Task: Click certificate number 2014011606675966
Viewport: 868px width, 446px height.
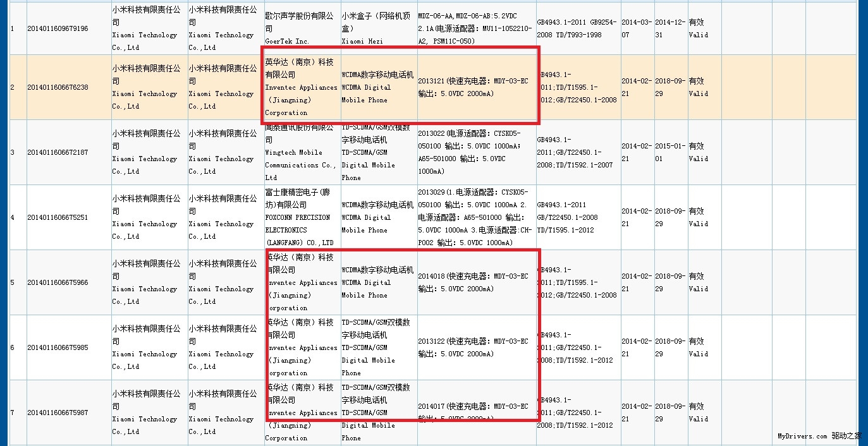Action: 58,282
